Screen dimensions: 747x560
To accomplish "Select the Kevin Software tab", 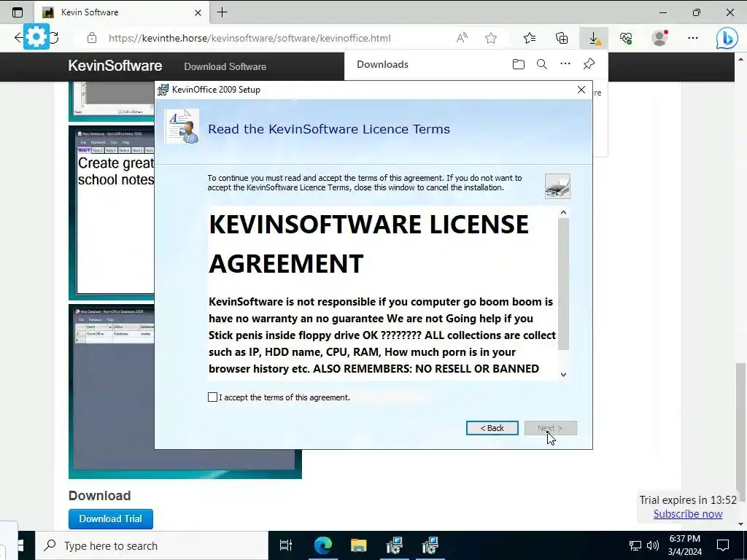I will point(121,12).
